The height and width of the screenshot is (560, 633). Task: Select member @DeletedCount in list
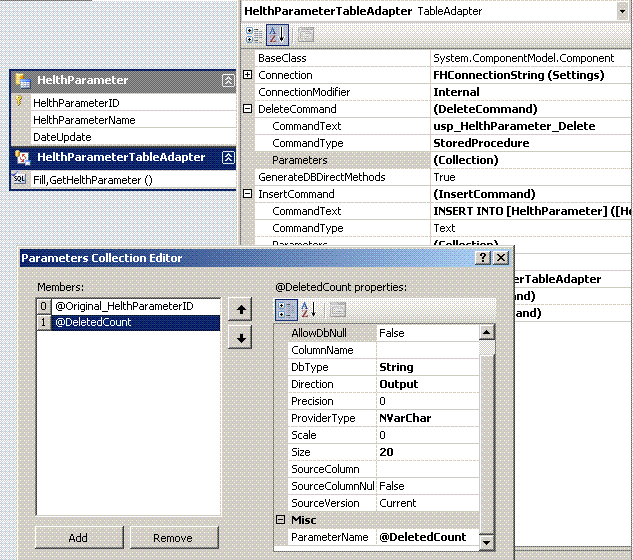click(128, 322)
